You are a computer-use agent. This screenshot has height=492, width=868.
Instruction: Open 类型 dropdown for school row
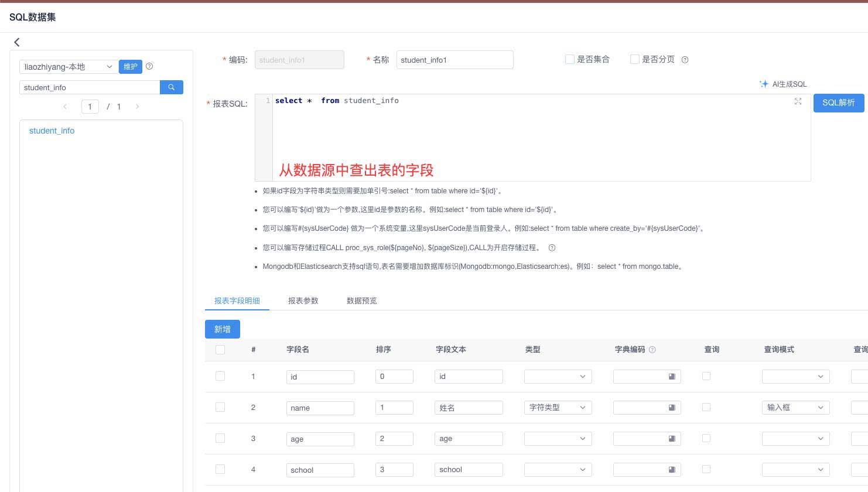click(x=558, y=470)
